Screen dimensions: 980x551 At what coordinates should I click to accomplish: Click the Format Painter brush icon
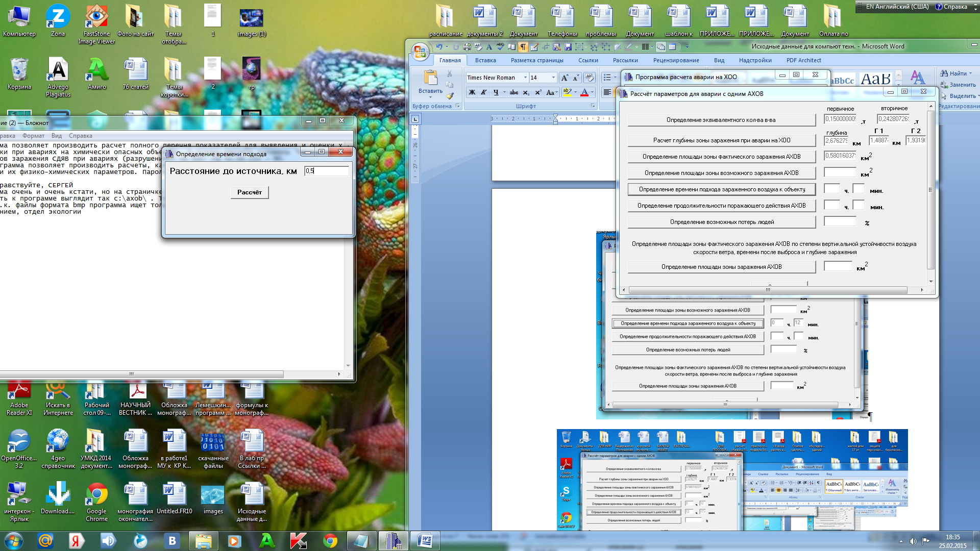450,95
